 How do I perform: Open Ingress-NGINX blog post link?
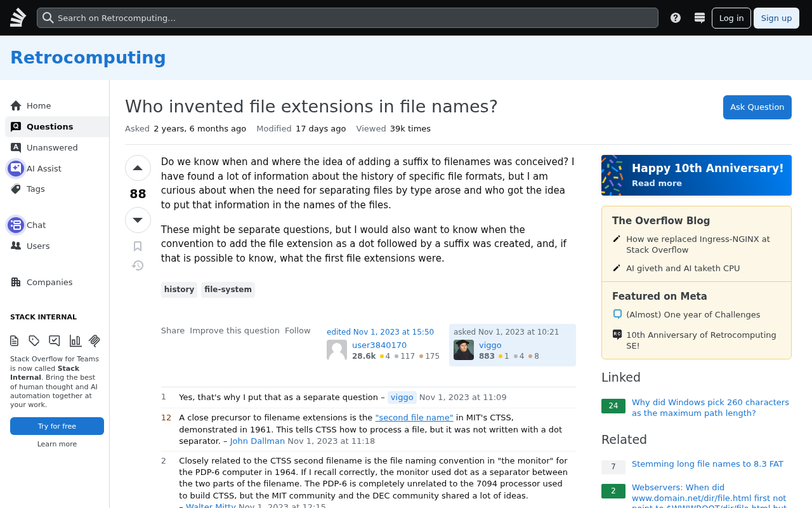click(698, 244)
